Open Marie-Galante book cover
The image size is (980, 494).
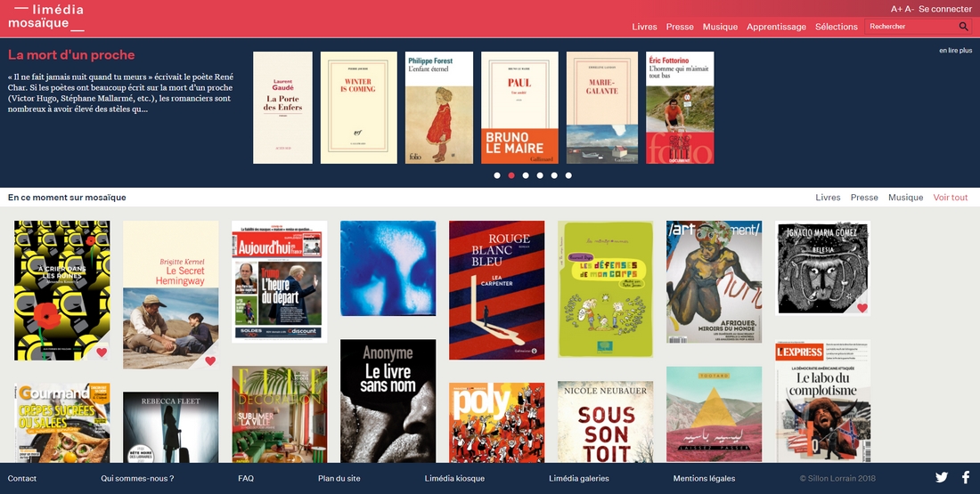tap(602, 108)
